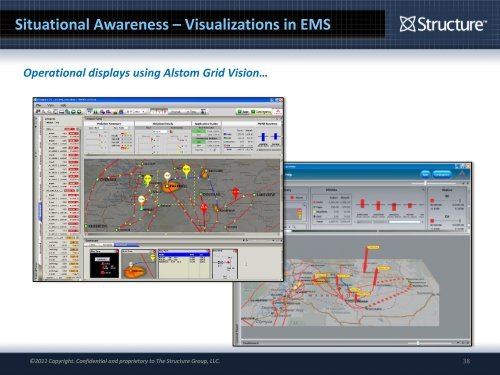The width and height of the screenshot is (500, 375).
Task: Click the red map pin near Lakeview
Action: click(236, 193)
